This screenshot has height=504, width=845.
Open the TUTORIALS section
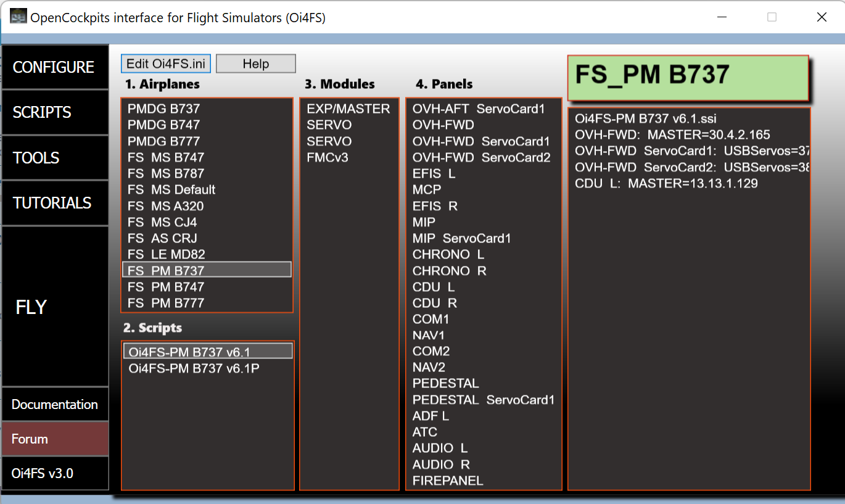54,203
